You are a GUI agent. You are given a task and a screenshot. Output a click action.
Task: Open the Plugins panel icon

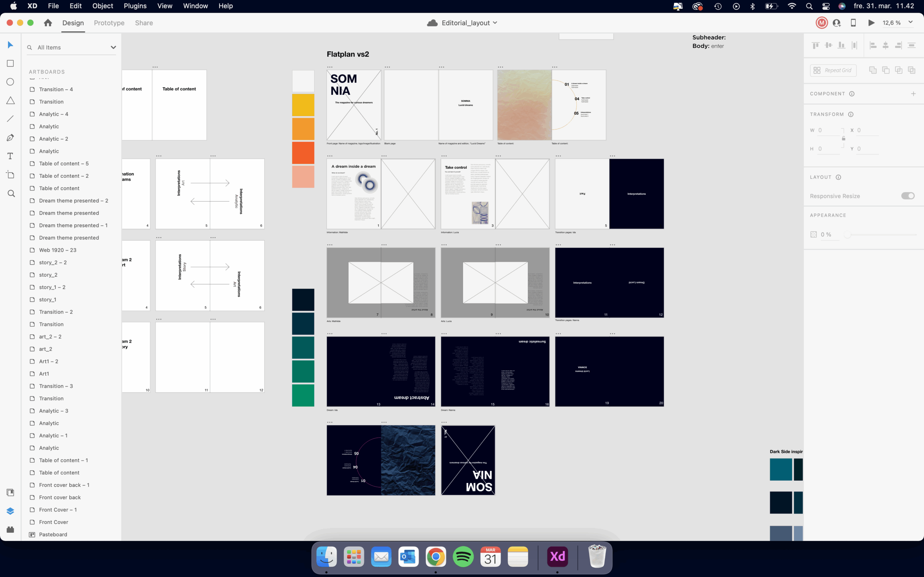10,529
